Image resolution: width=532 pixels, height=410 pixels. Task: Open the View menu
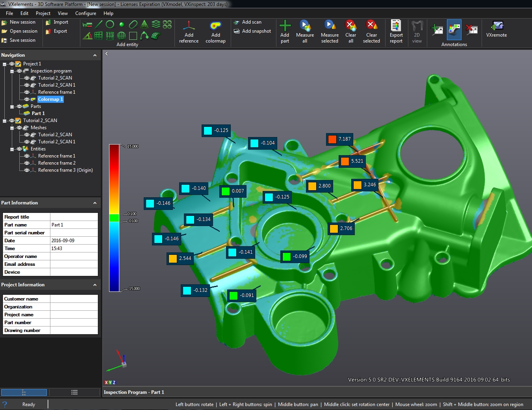point(62,13)
